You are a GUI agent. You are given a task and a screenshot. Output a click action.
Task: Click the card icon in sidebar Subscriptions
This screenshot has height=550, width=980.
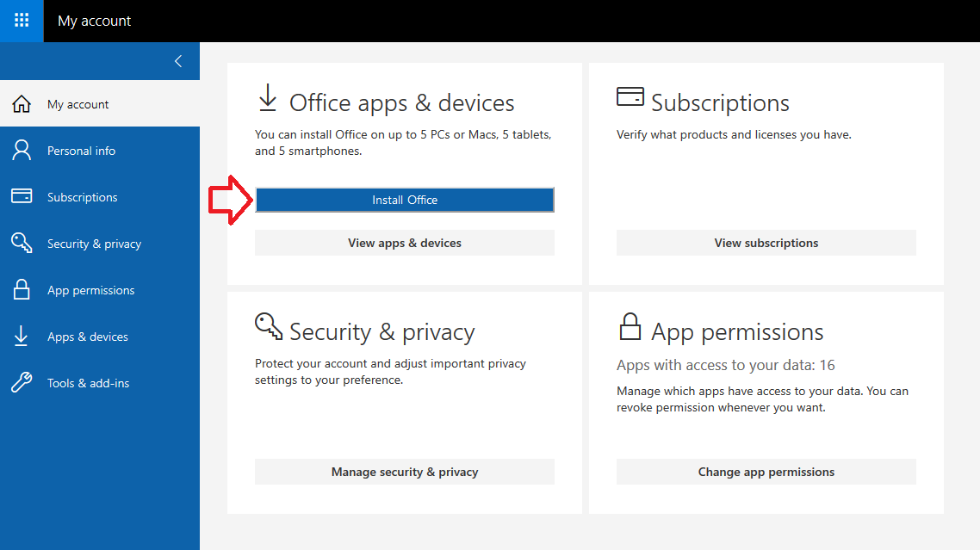pyautogui.click(x=22, y=196)
